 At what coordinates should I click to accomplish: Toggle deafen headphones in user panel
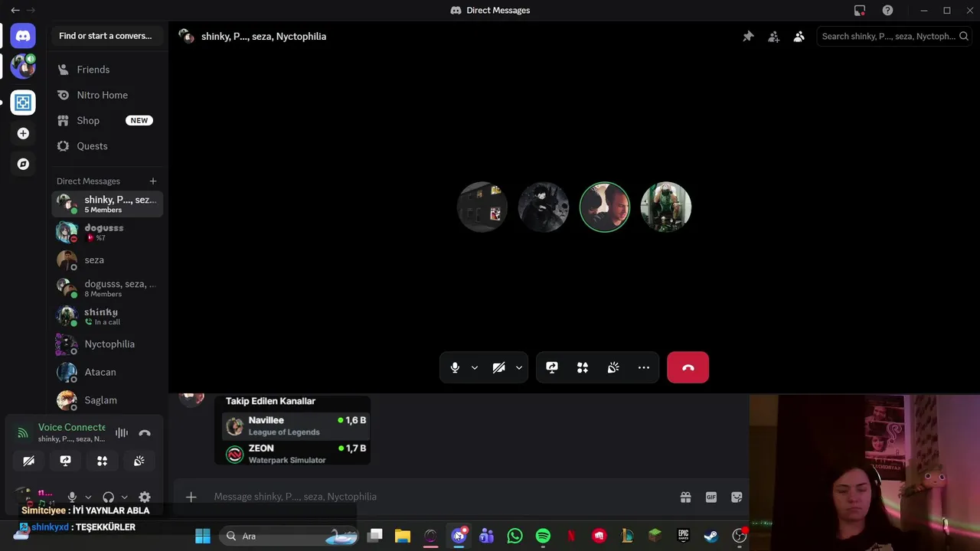point(108,497)
